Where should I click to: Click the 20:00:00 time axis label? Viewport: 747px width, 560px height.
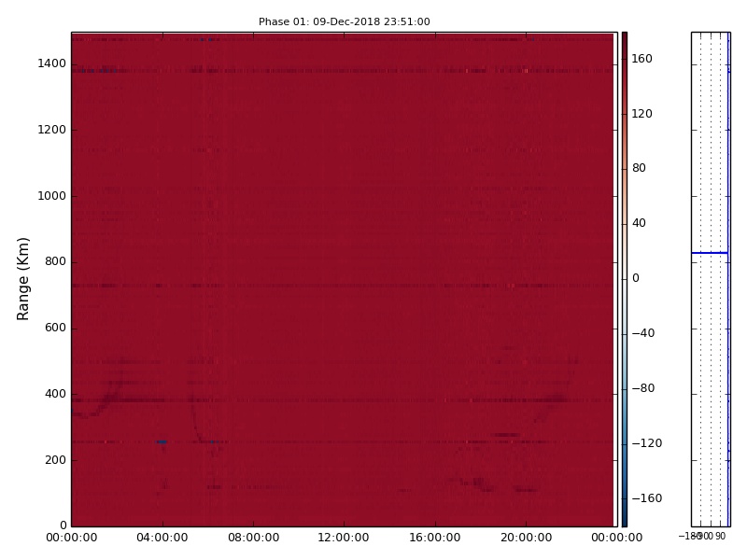tap(526, 538)
